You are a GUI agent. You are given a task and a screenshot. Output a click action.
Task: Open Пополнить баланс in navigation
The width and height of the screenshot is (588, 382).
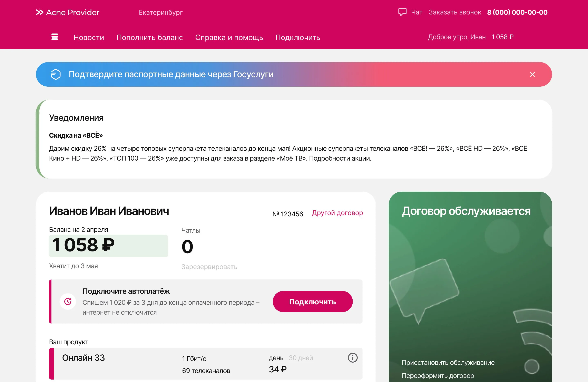pos(150,37)
